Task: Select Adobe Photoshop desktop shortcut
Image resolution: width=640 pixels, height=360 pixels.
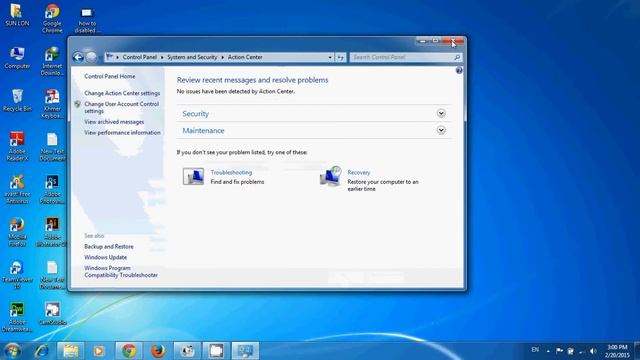Action: tap(52, 189)
